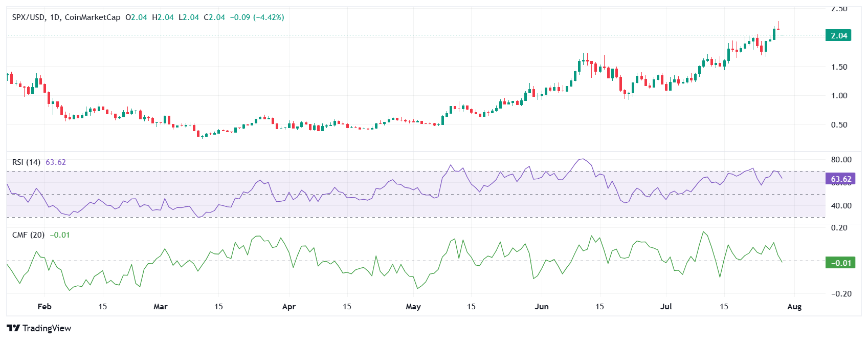Click the Jul label on time axis
The width and height of the screenshot is (868, 340).
(666, 307)
